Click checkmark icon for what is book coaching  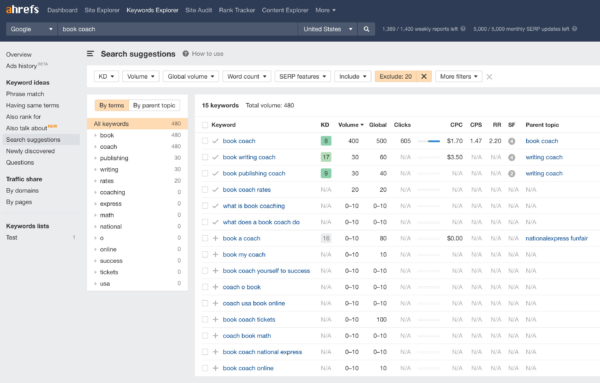(215, 206)
